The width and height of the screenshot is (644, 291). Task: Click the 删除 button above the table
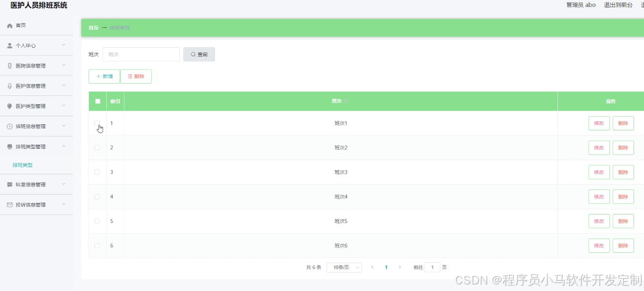[x=136, y=77]
